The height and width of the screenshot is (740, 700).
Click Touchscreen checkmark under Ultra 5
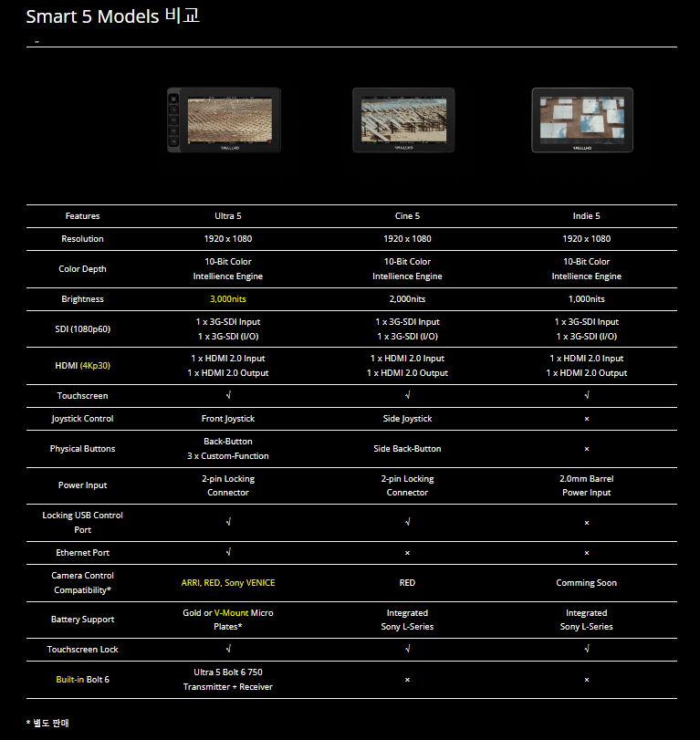point(228,395)
